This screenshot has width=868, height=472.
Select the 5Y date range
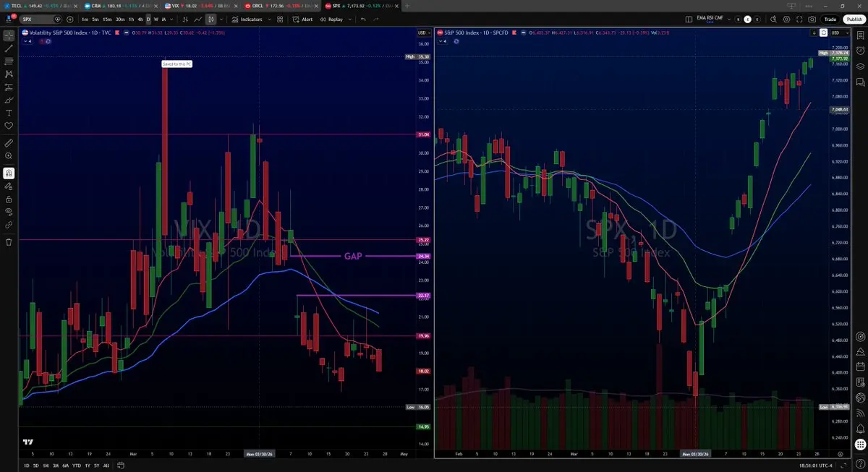tap(97, 465)
